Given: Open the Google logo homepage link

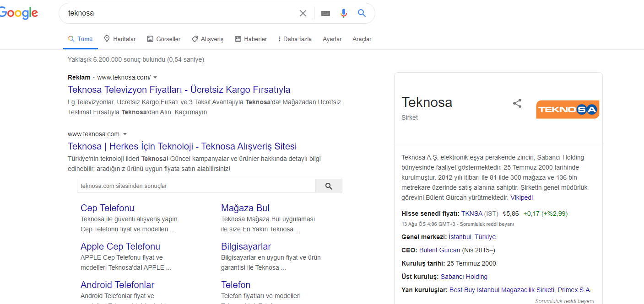Looking at the screenshot, I should click(18, 13).
